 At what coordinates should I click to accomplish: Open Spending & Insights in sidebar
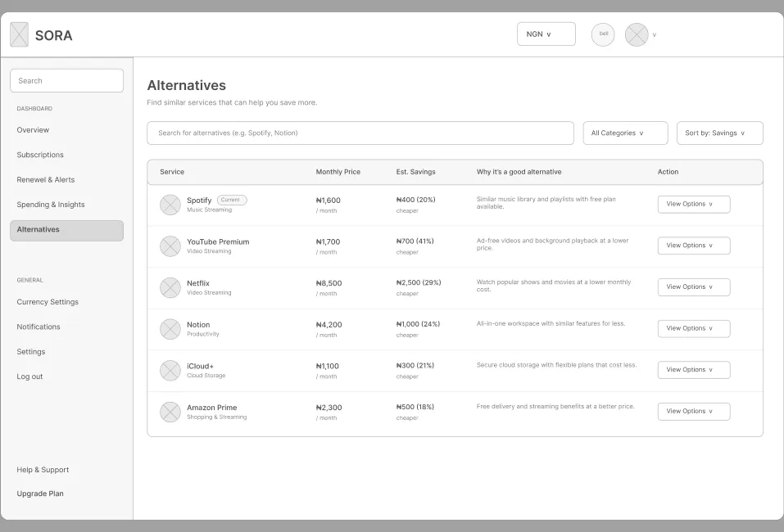(51, 205)
